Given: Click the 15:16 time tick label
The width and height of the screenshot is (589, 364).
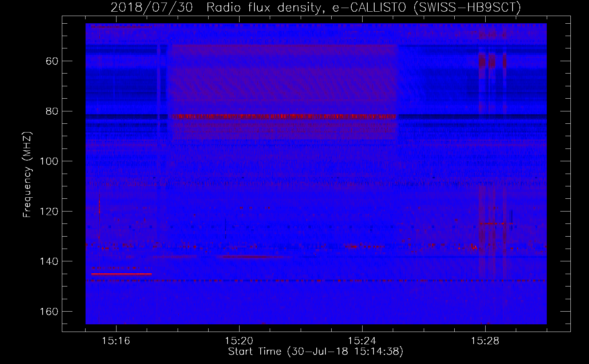Looking at the screenshot, I should tap(116, 341).
